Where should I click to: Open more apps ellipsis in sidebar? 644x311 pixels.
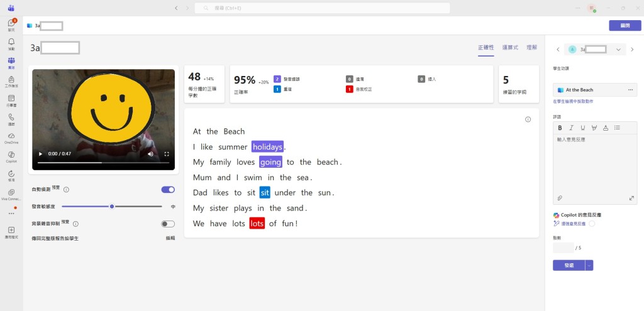point(11,214)
